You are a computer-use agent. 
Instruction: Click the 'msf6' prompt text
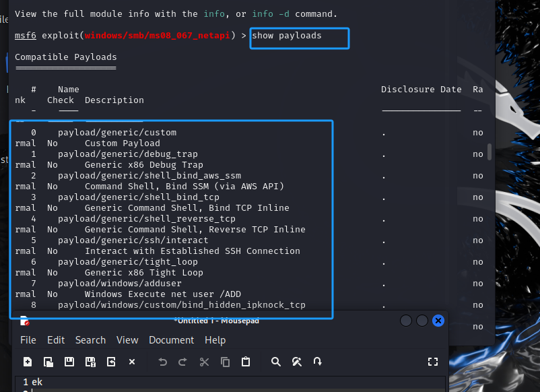pyautogui.click(x=26, y=36)
